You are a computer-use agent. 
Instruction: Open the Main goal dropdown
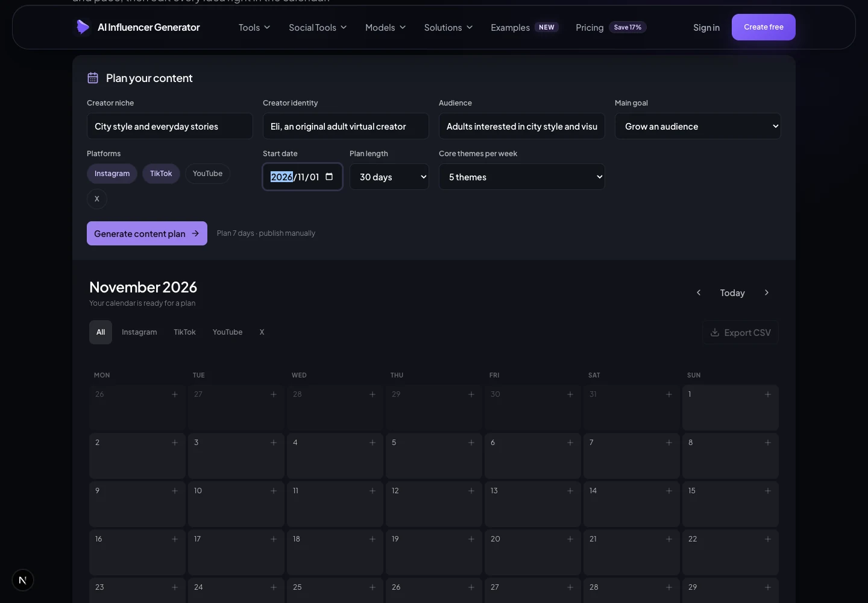(x=698, y=126)
